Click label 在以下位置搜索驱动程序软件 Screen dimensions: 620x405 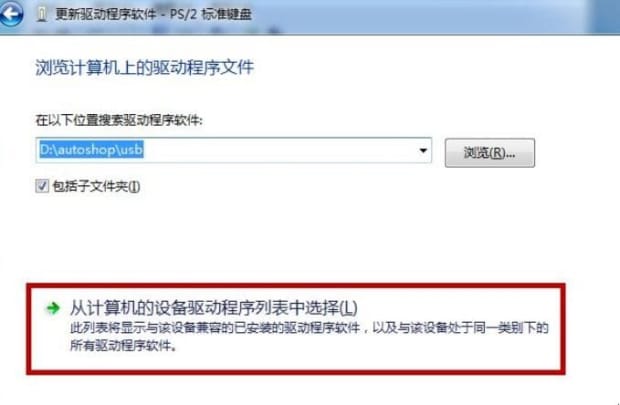[119, 120]
